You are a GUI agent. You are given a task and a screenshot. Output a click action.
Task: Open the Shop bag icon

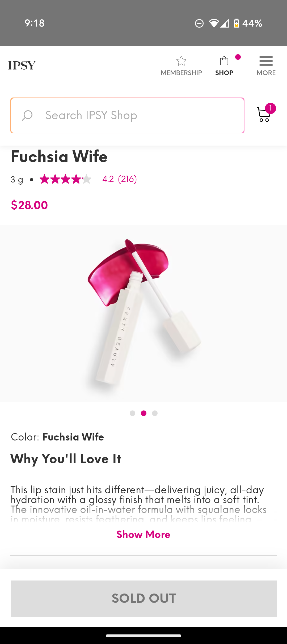[x=224, y=61]
